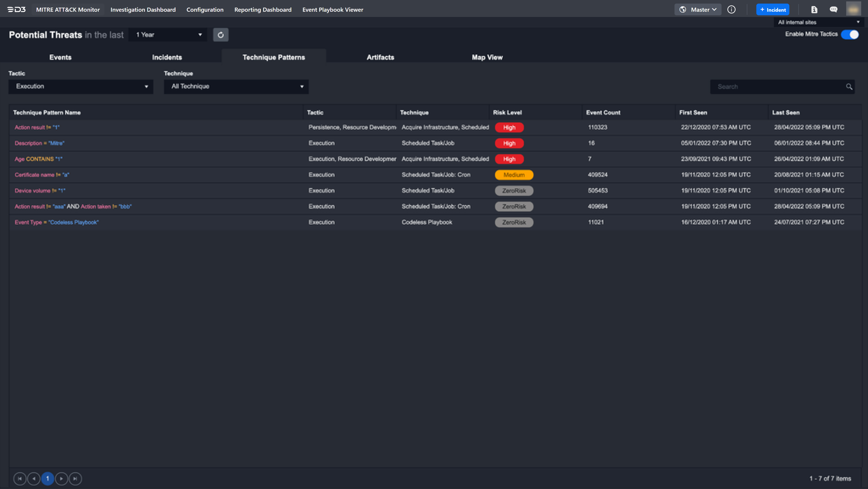Click the next page arrow
Viewport: 868px width, 489px height.
pyautogui.click(x=61, y=478)
